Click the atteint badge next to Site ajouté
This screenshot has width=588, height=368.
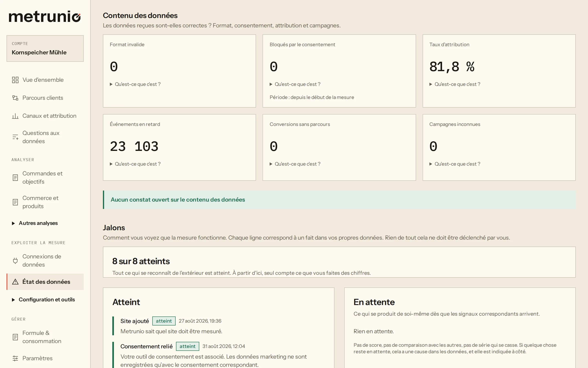164,321
